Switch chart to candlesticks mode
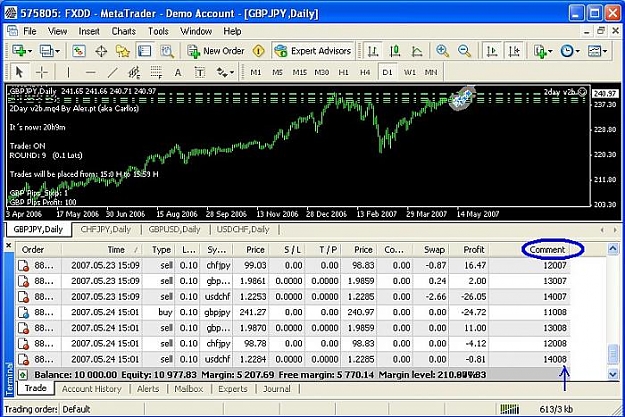 point(395,51)
